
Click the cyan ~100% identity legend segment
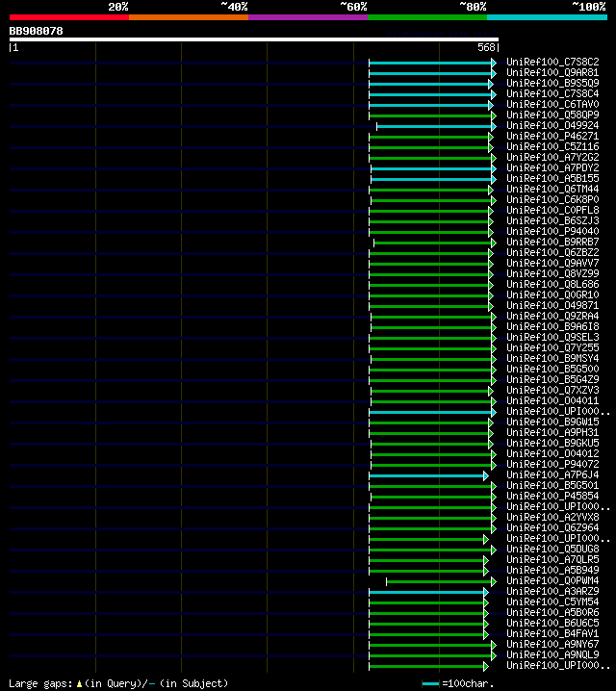click(548, 17)
